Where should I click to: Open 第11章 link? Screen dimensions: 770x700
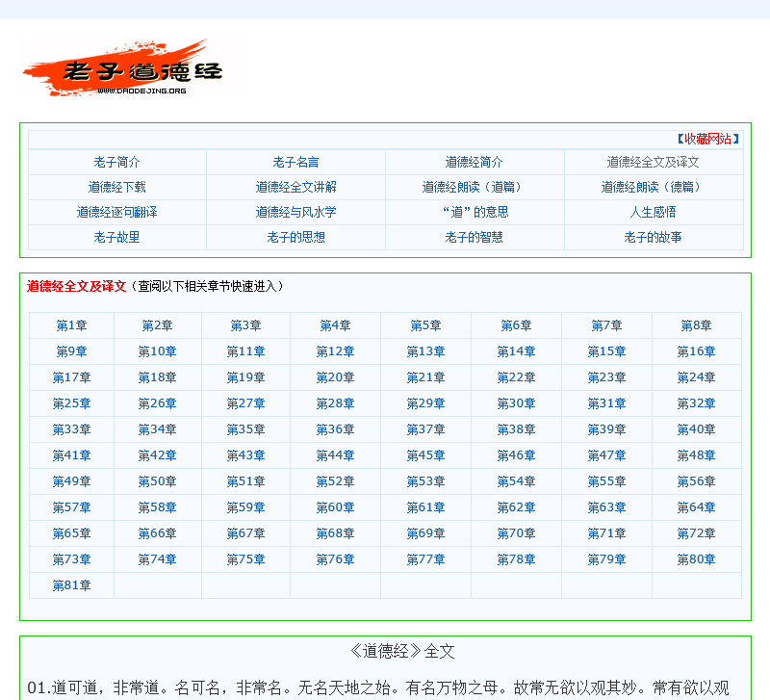click(245, 351)
